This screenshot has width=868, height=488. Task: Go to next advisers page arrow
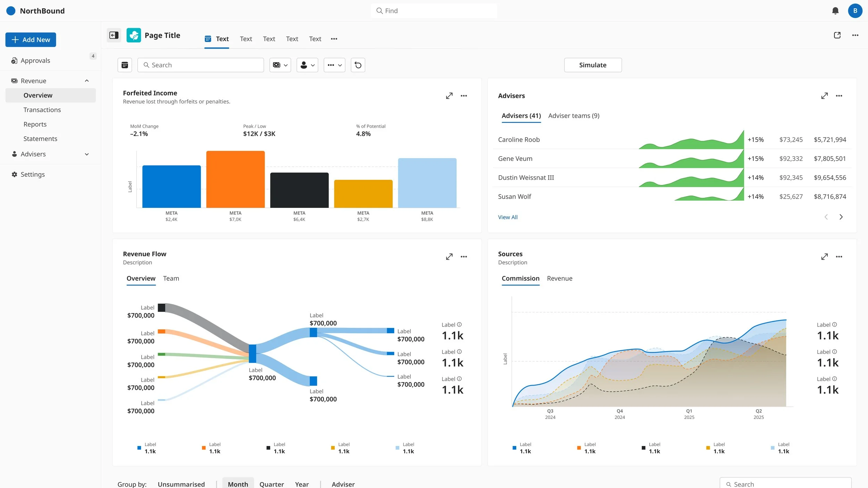[841, 217]
